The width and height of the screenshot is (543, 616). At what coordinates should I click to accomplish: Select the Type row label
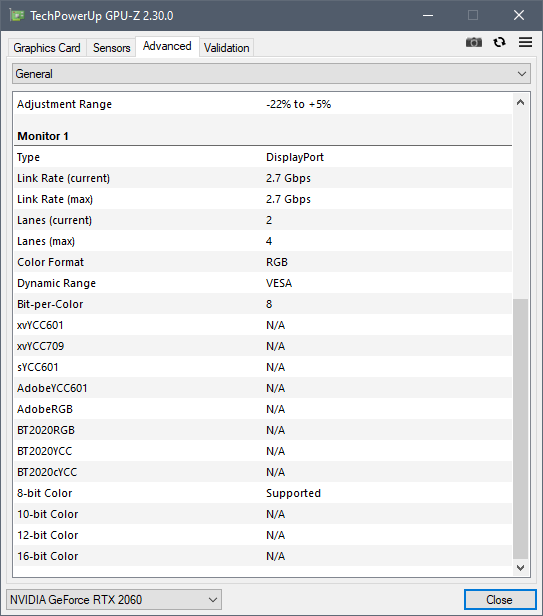28,157
